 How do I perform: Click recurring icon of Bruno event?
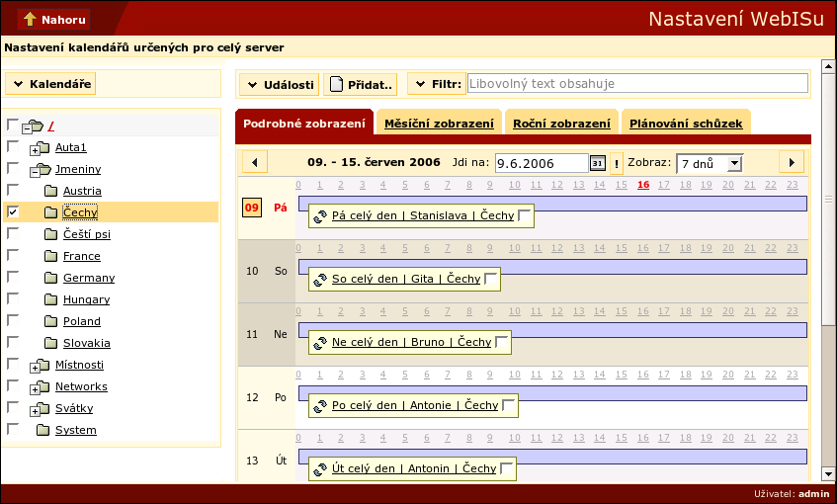(320, 343)
